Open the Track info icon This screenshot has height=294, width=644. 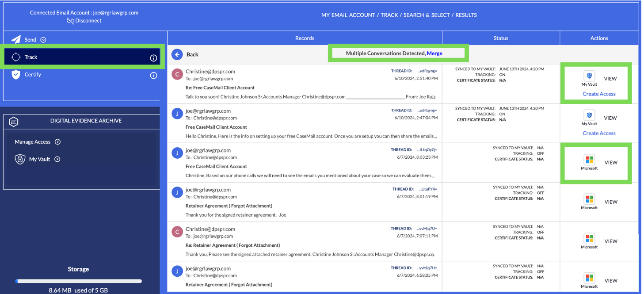(x=153, y=58)
